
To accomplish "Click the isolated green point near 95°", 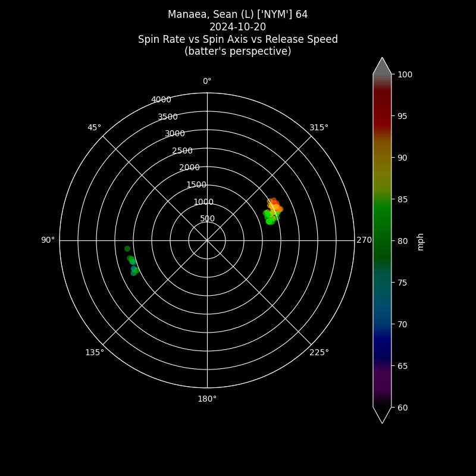I will point(127,249).
